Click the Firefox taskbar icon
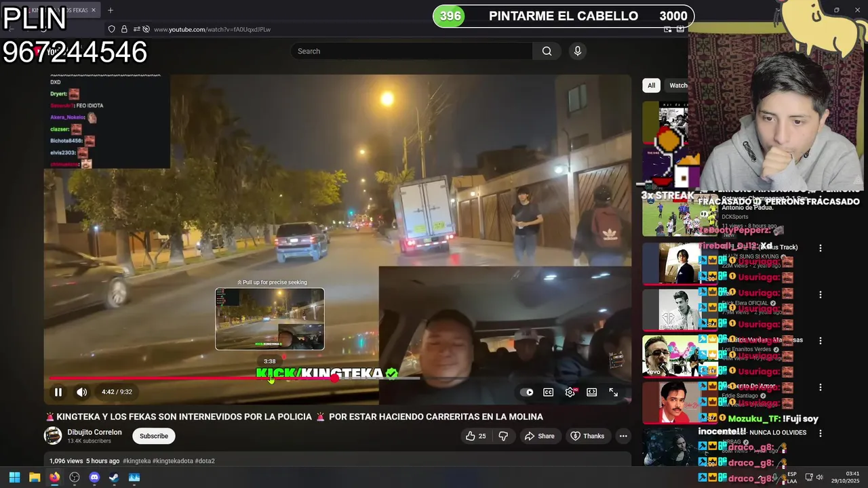The height and width of the screenshot is (488, 868). coord(54,477)
